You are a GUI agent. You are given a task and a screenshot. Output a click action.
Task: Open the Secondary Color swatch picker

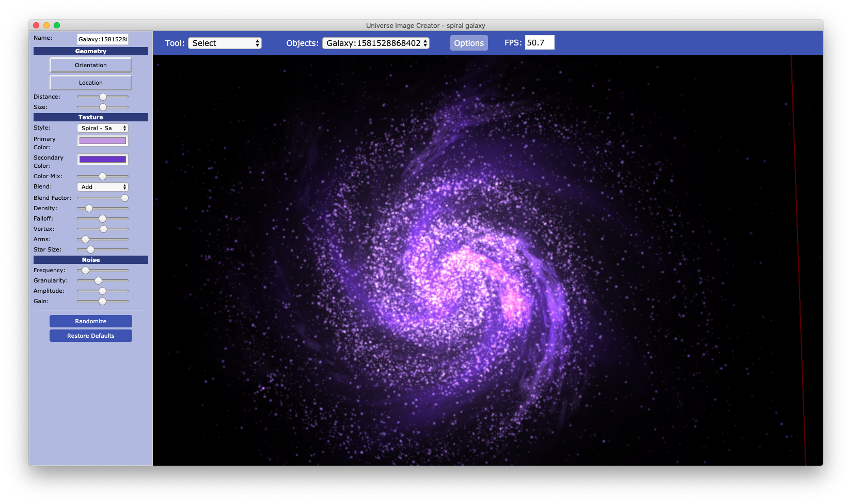(x=102, y=159)
